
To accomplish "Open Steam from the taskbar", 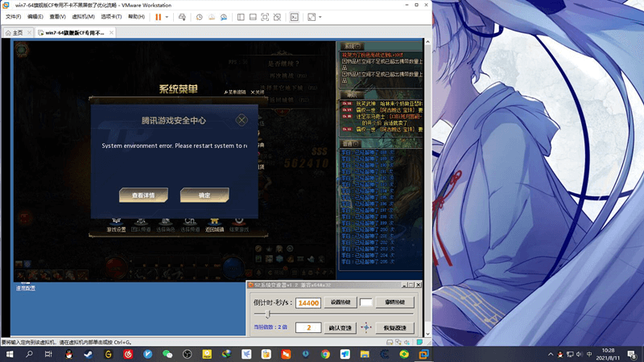I will pyautogui.click(x=89, y=354).
